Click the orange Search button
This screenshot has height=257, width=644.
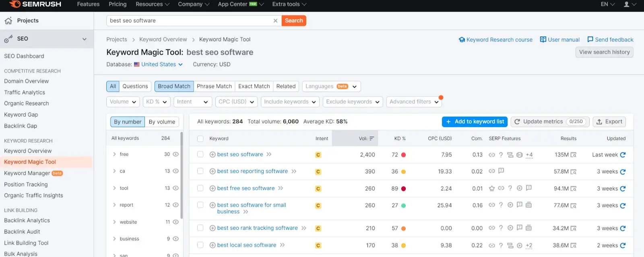point(294,21)
